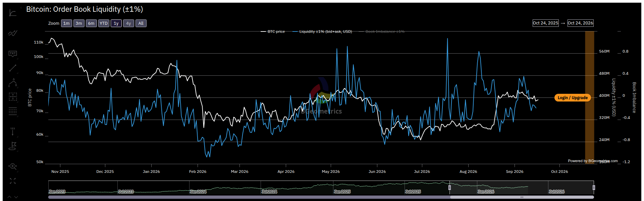The width and height of the screenshot is (644, 201).
Task: Click the navigator Jan 2024 label
Action: [198, 192]
